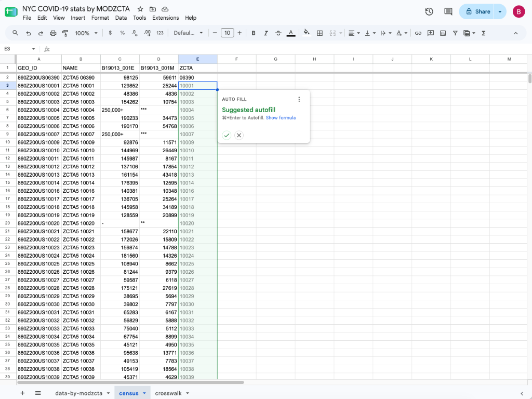Format as currency dollar icon
This screenshot has height=399, width=532.
tap(110, 33)
